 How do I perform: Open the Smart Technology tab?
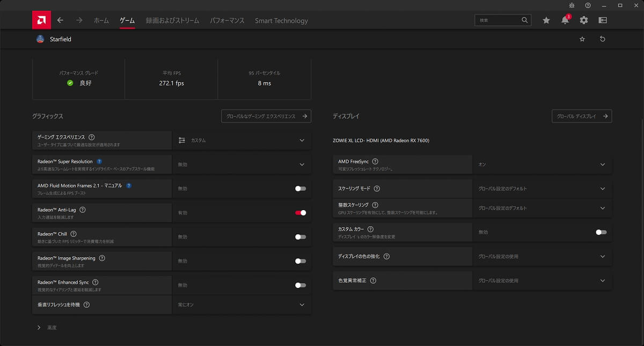[x=281, y=20]
